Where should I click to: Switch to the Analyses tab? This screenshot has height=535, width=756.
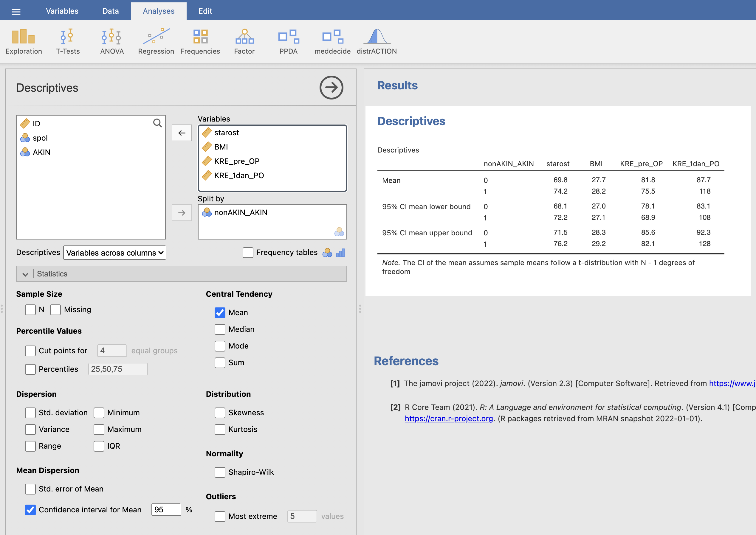[159, 11]
